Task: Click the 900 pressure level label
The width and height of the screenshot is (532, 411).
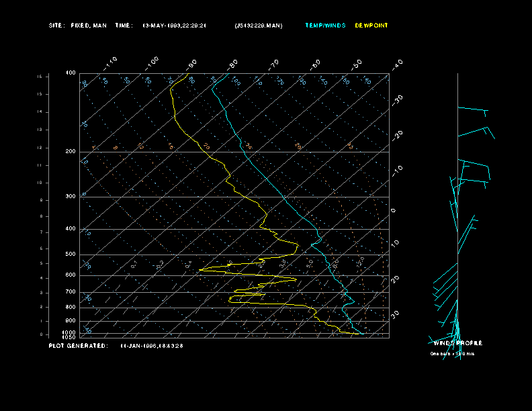Action: tap(71, 320)
